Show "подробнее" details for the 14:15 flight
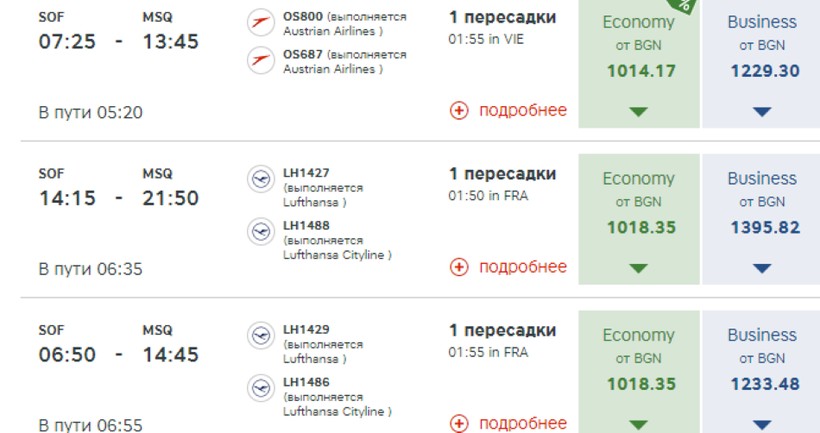 point(522,267)
